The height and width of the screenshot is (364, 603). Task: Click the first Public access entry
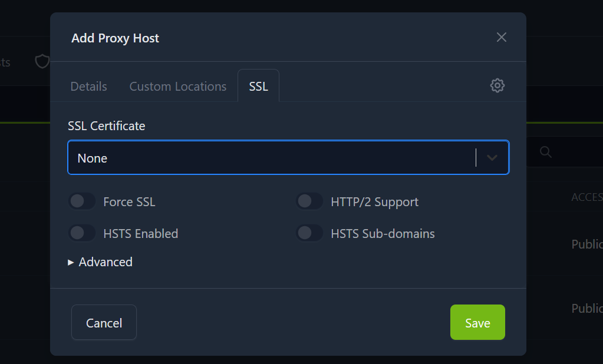click(587, 244)
